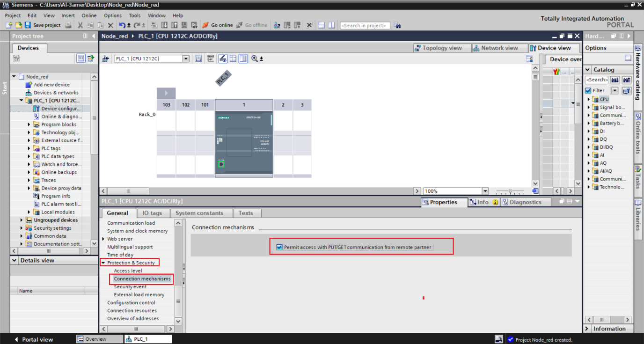Switch to Portal view
Image resolution: width=644 pixels, height=344 pixels.
click(x=33, y=339)
